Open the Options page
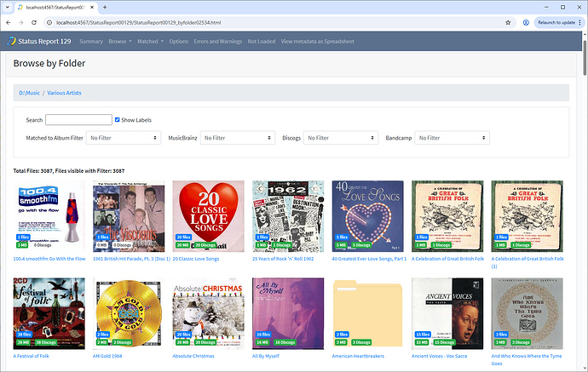The image size is (588, 372). [x=178, y=42]
